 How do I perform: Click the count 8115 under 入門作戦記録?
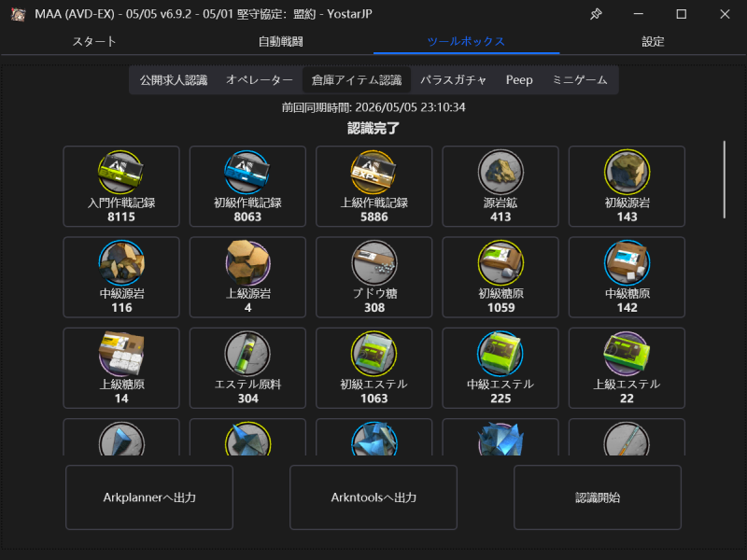(x=121, y=217)
